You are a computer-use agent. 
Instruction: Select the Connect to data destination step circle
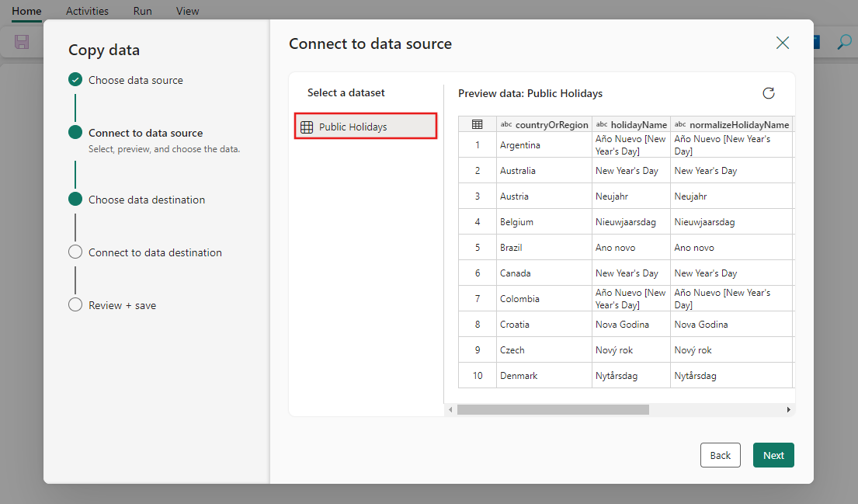75,252
